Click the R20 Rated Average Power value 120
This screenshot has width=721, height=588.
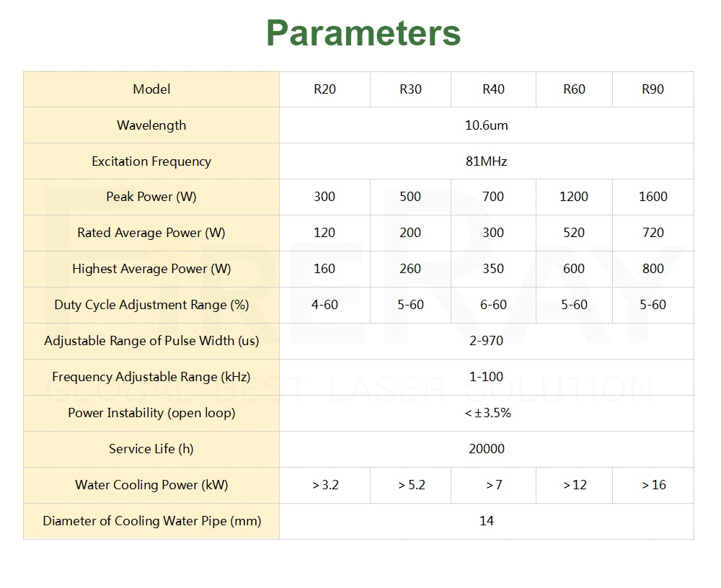click(x=324, y=233)
